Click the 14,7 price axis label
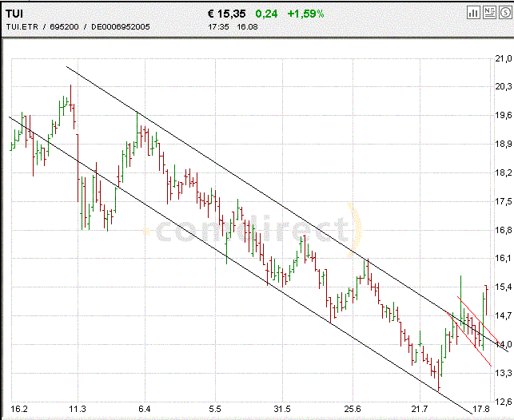 point(503,315)
